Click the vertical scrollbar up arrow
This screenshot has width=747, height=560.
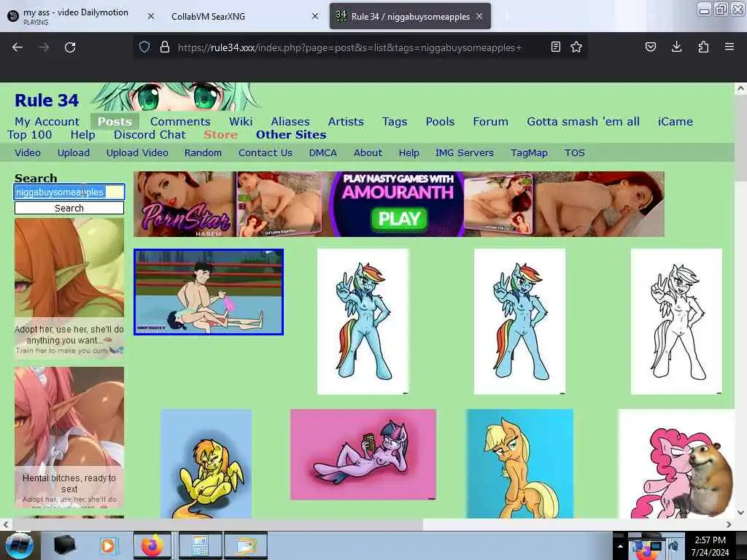740,88
